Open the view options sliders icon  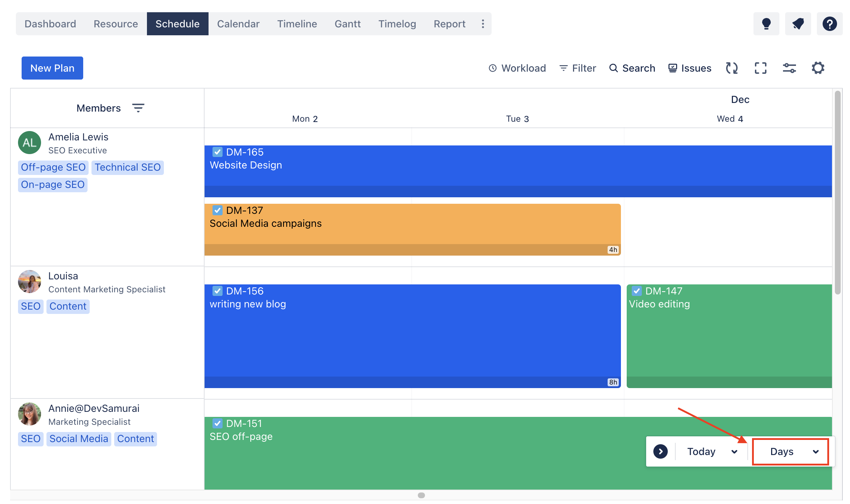click(x=789, y=68)
